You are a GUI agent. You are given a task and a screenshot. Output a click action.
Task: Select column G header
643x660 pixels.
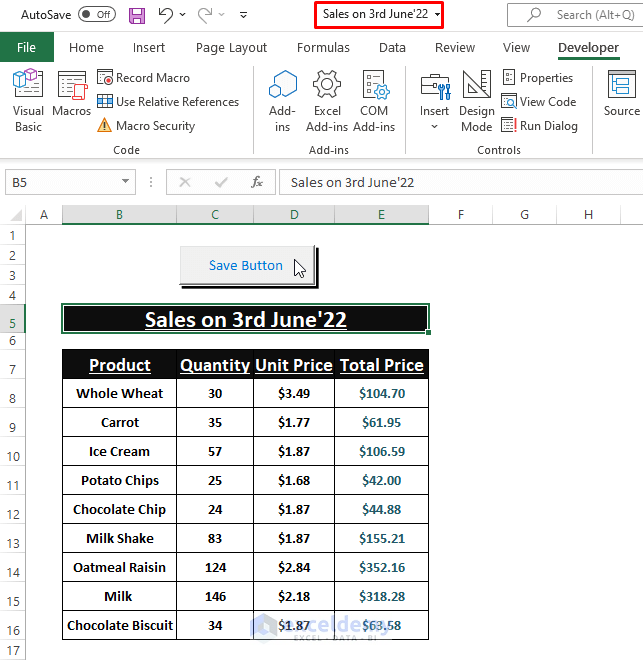tap(524, 215)
